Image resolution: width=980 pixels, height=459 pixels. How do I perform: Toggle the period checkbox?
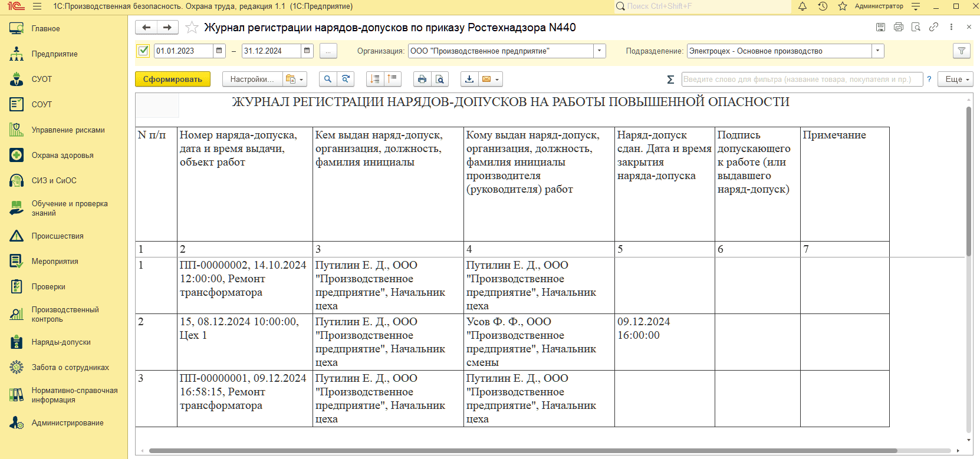pyautogui.click(x=143, y=51)
